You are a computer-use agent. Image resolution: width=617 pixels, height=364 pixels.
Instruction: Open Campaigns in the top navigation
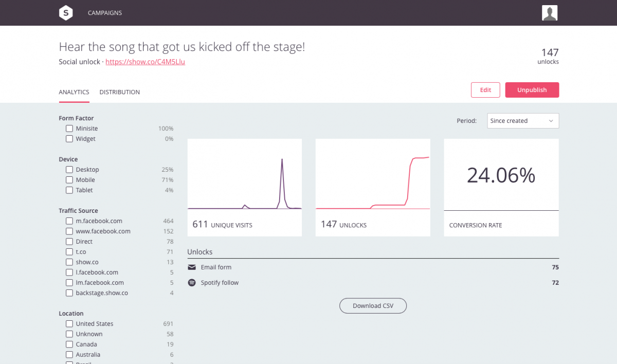[x=105, y=13]
